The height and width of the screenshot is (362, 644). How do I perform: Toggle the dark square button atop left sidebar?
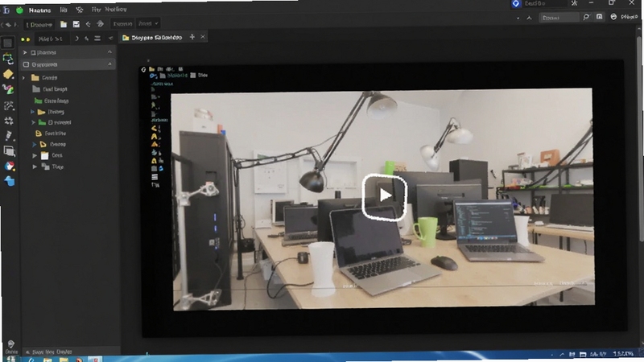[8, 43]
